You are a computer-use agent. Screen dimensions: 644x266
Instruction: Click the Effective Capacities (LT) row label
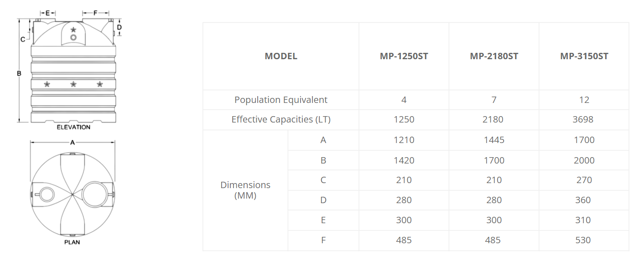(281, 120)
